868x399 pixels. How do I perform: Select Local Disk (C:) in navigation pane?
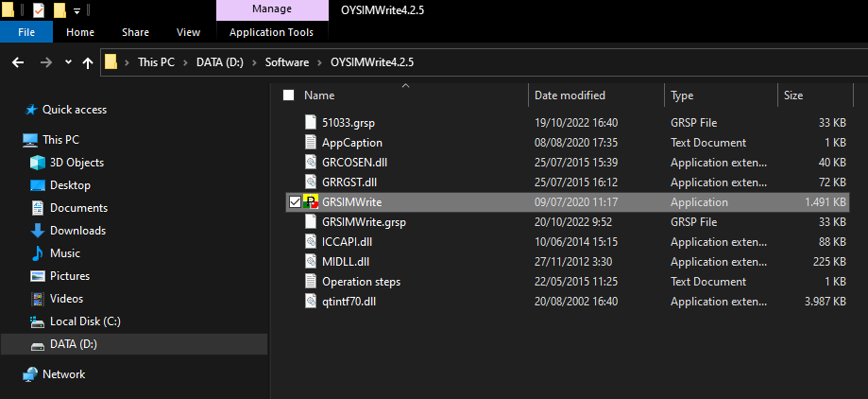point(85,321)
